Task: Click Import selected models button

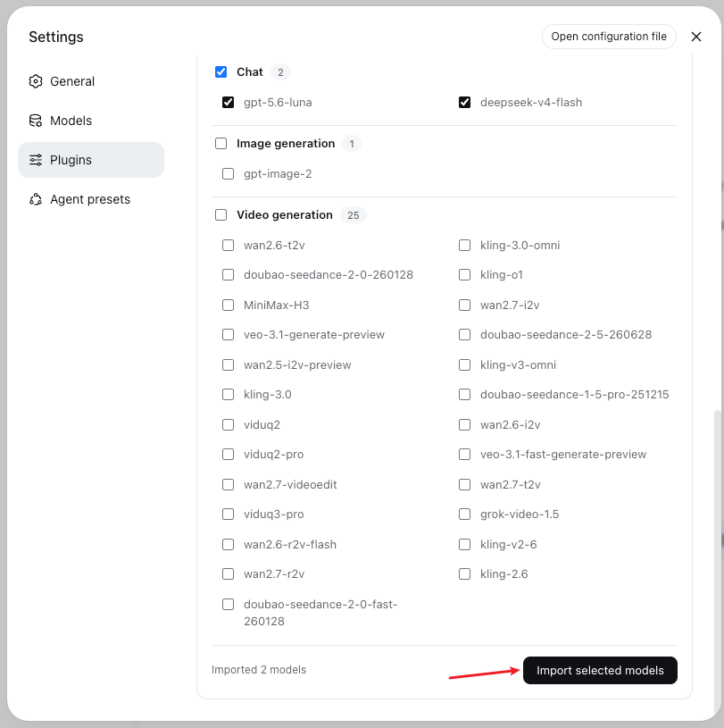Action: 600,670
